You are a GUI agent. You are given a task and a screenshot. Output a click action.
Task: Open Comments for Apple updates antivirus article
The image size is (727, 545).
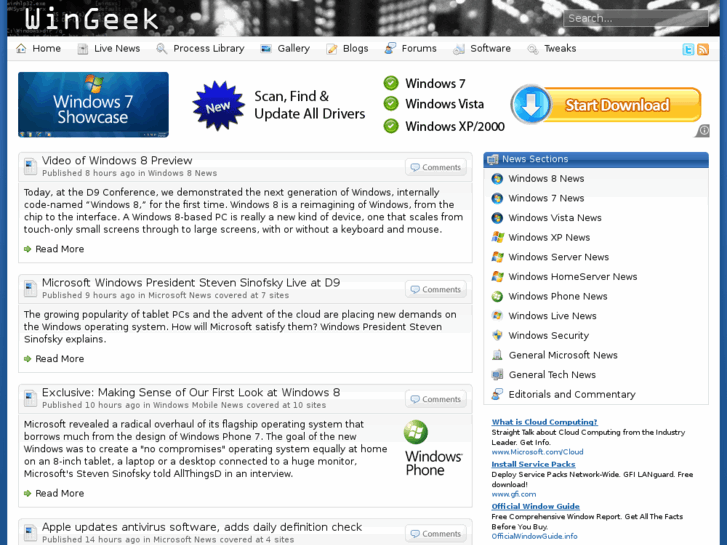pyautogui.click(x=436, y=533)
